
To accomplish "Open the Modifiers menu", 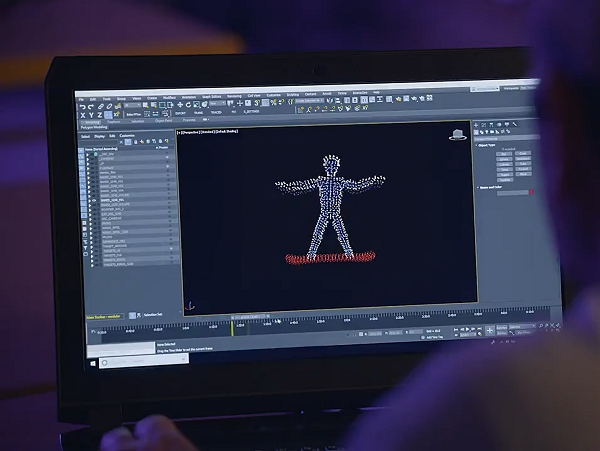I will pyautogui.click(x=170, y=98).
